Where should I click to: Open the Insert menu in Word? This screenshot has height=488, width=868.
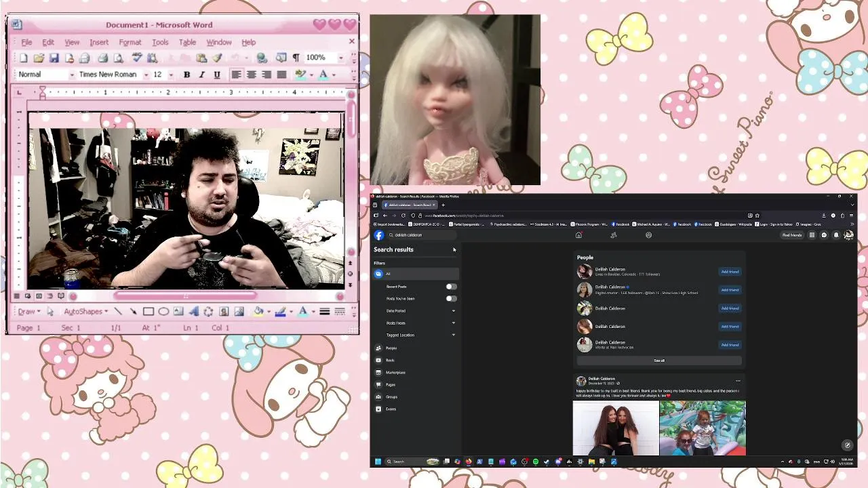(99, 42)
